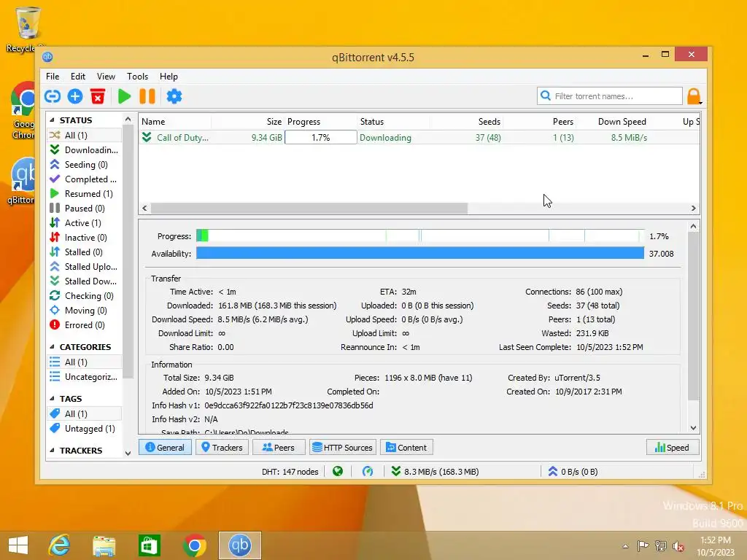747x560 pixels.
Task: Select the Stalled (0) filter
Action: pos(85,252)
